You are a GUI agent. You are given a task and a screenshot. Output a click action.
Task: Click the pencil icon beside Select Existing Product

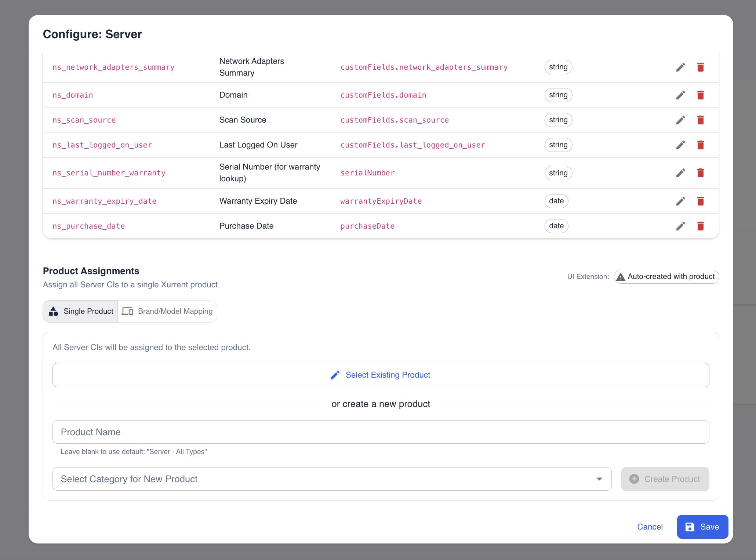(x=335, y=375)
